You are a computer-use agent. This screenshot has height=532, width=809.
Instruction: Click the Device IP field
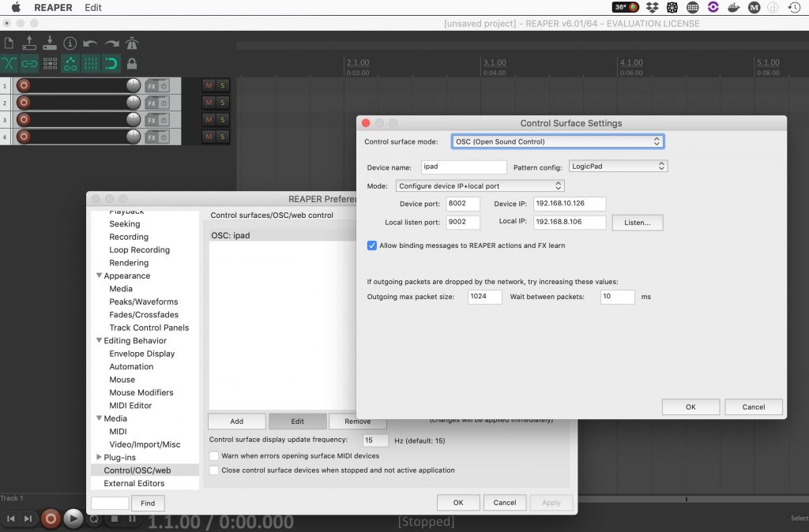570,204
